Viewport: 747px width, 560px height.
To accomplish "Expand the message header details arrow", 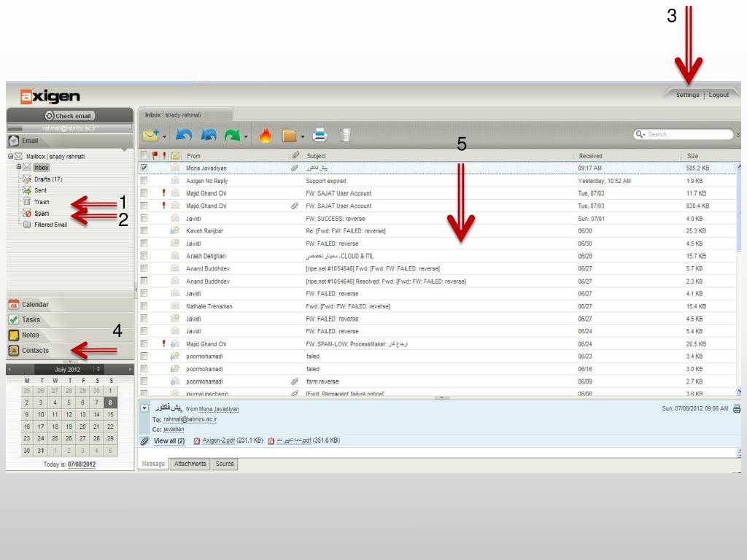I will [144, 408].
